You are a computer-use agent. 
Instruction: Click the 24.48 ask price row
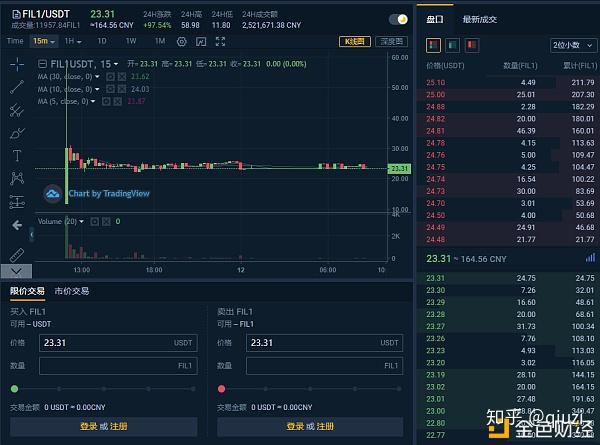tap(510, 240)
